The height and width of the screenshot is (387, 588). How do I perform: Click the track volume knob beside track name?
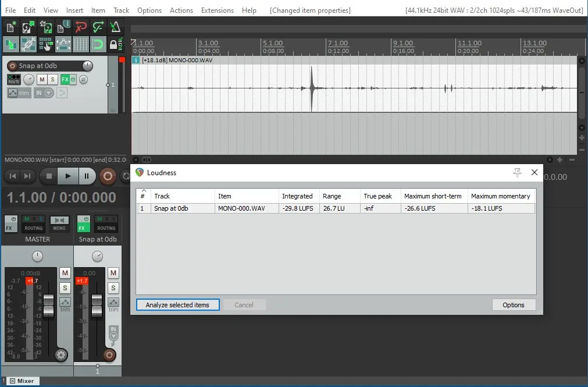coord(87,66)
